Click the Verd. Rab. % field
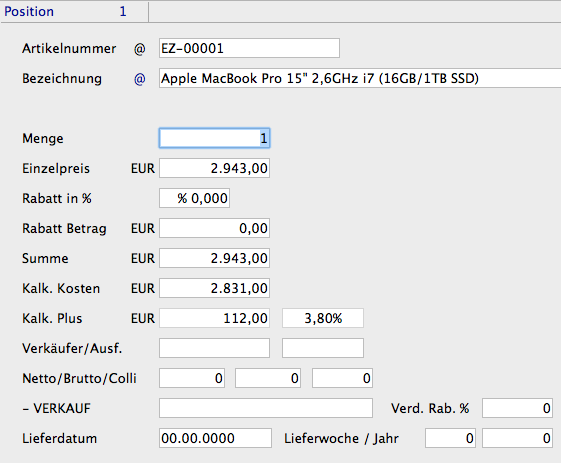Screen dimensions: 561x463 [x=517, y=408]
